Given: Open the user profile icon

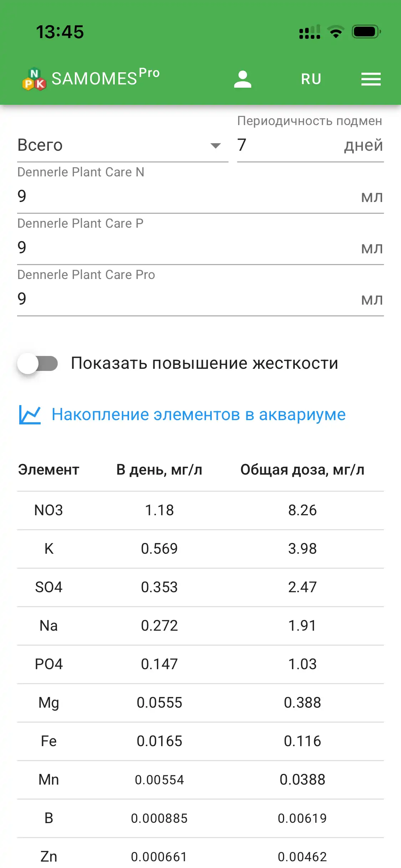Looking at the screenshot, I should pos(243,79).
